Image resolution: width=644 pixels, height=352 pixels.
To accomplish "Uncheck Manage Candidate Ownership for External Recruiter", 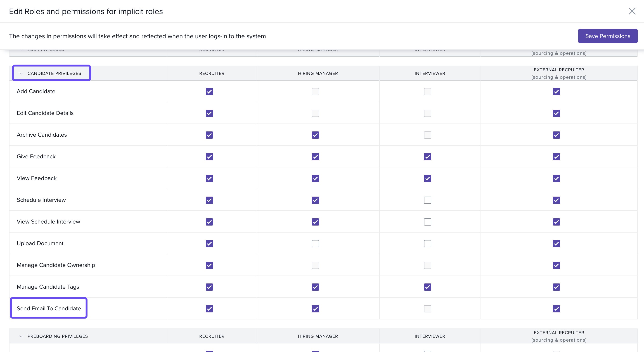I will pyautogui.click(x=556, y=265).
